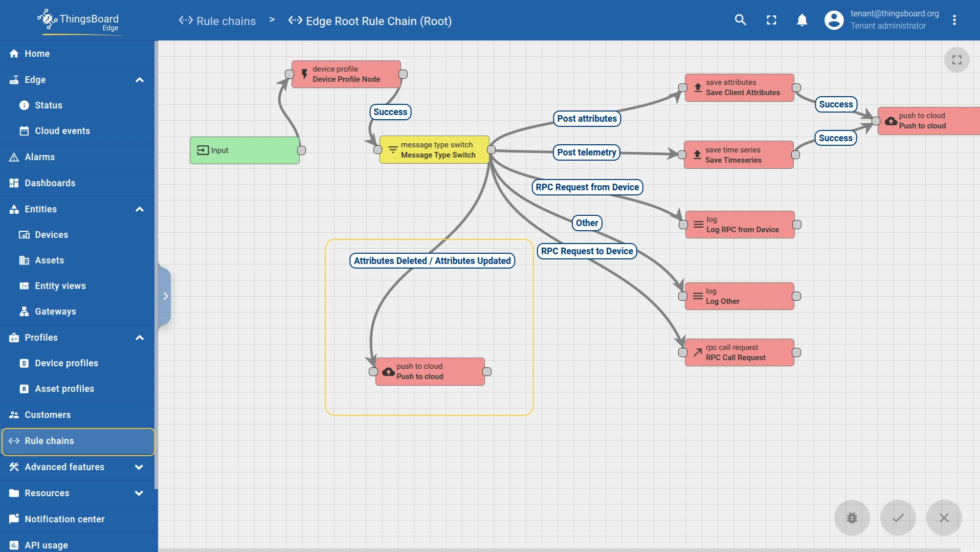
Task: Collapse the Edge menu section
Action: click(139, 80)
